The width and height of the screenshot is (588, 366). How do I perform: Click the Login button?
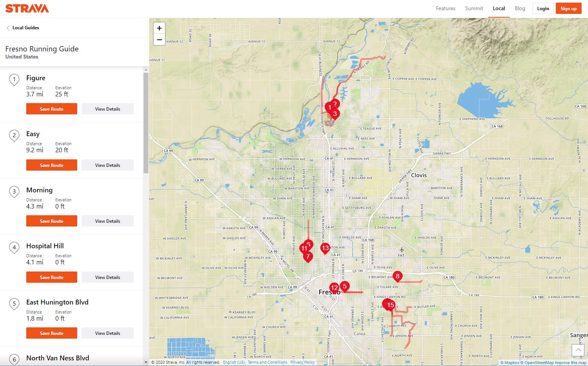coord(543,8)
